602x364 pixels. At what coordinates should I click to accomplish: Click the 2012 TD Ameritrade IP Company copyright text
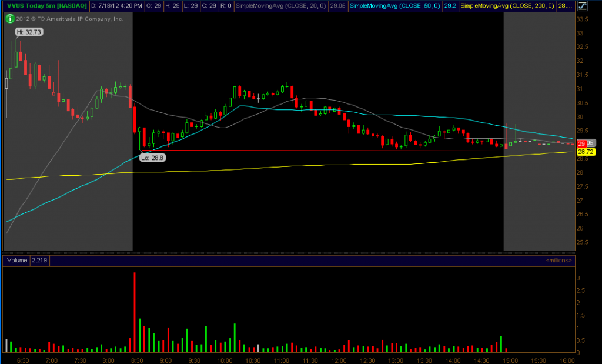pyautogui.click(x=69, y=19)
